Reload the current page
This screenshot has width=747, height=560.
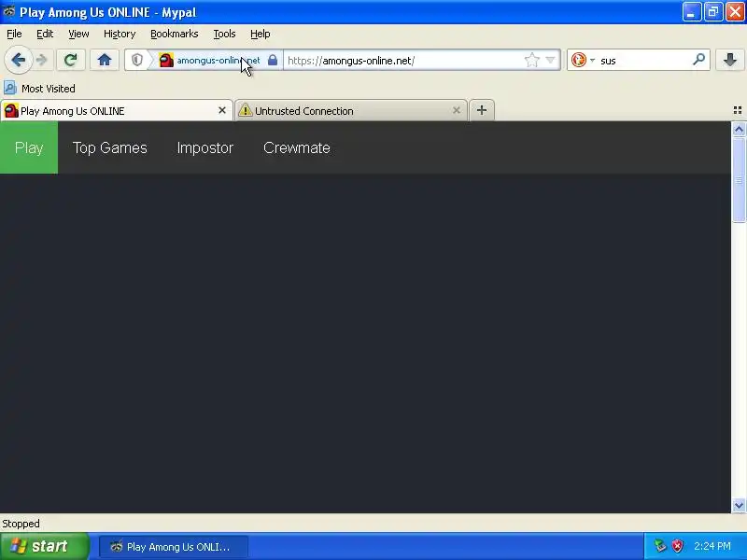pos(71,60)
